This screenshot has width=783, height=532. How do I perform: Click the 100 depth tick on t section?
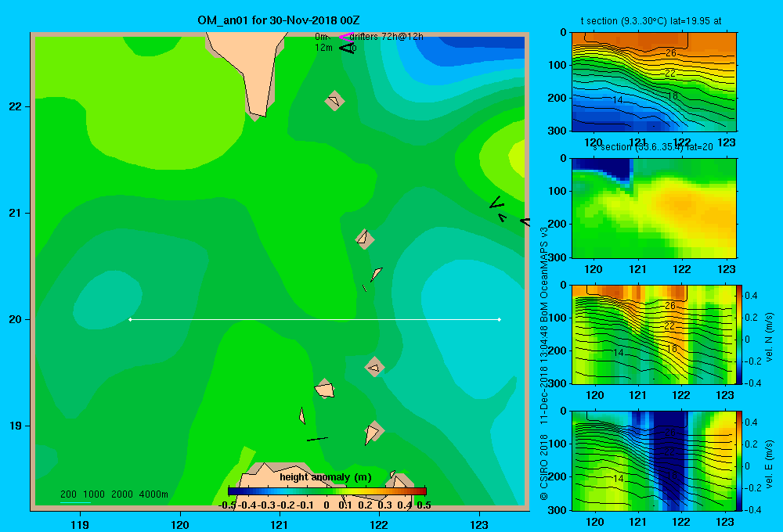559,65
